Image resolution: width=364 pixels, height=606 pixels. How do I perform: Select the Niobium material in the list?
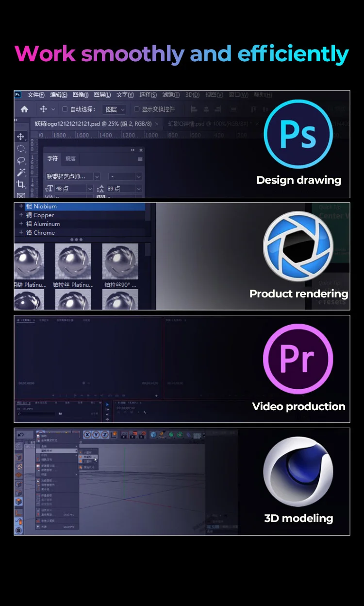coord(45,207)
